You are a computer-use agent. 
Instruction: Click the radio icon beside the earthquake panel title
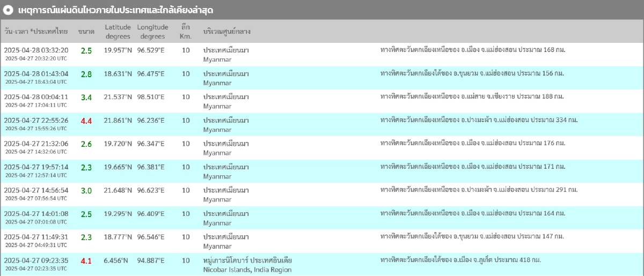pyautogui.click(x=8, y=10)
